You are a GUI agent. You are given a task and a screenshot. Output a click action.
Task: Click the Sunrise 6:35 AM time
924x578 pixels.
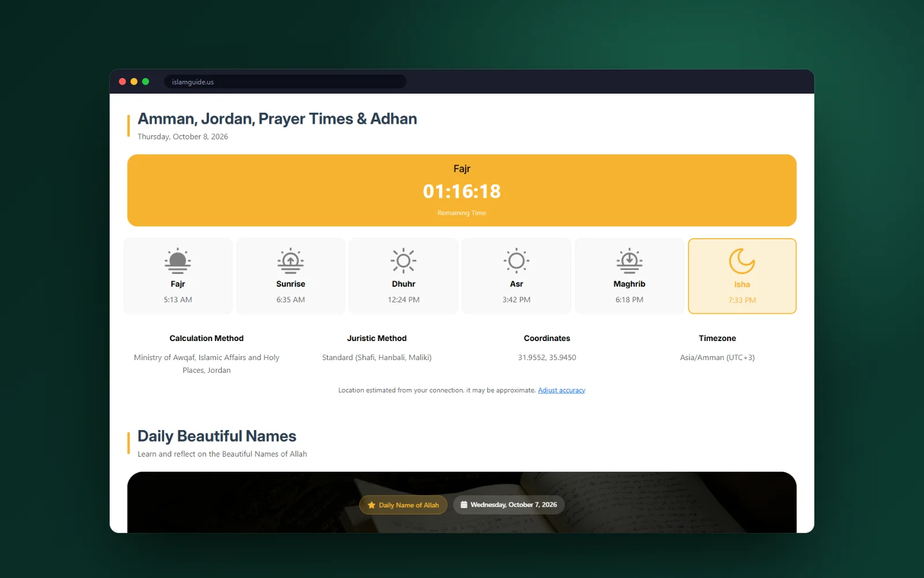coord(290,299)
